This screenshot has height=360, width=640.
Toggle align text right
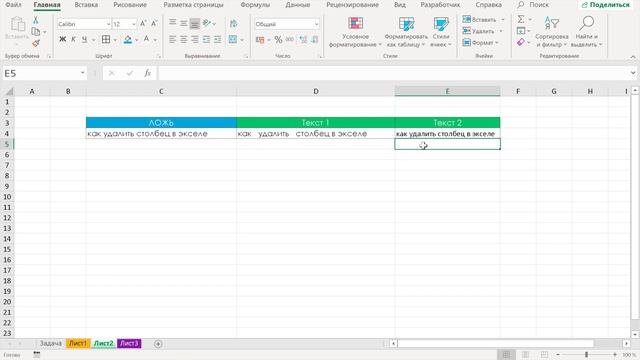[195, 39]
